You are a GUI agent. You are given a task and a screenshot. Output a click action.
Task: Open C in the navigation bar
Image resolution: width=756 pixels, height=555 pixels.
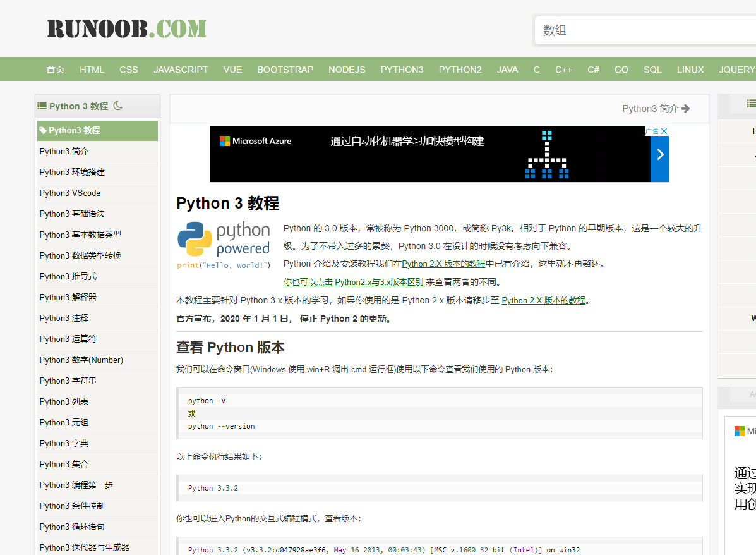point(537,70)
